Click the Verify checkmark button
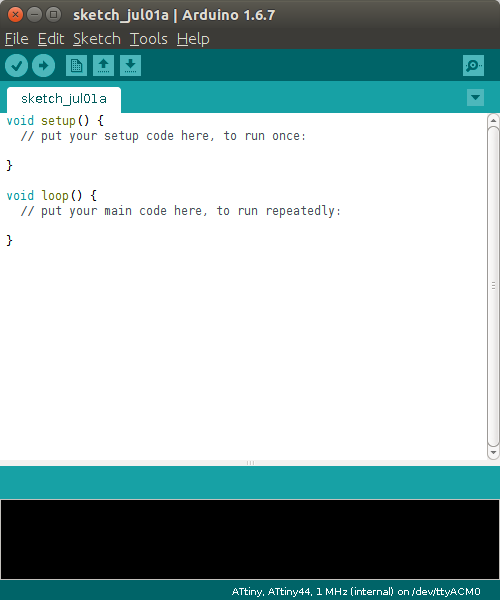This screenshot has height=600, width=500. coord(16,65)
